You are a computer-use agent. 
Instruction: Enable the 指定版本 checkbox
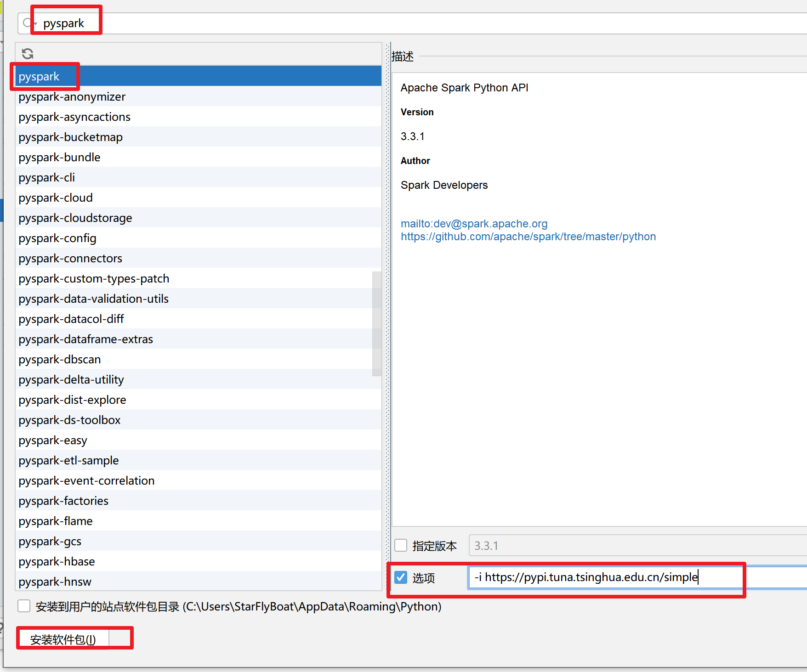click(x=401, y=545)
